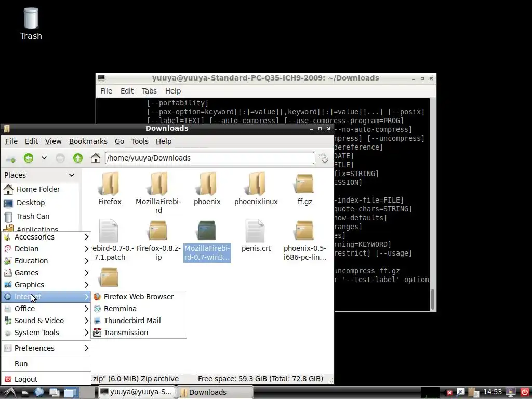Select the MozillaFirebird folder

click(158, 193)
